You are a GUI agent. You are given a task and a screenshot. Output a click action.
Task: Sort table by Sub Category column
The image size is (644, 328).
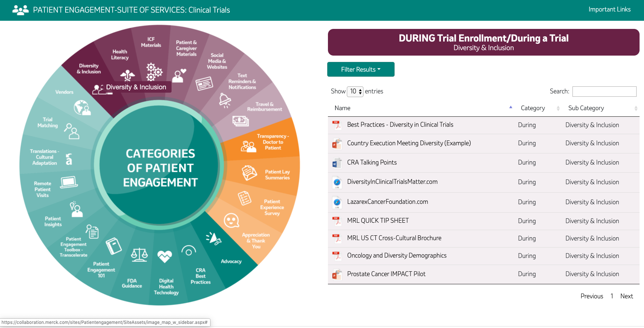tap(586, 108)
